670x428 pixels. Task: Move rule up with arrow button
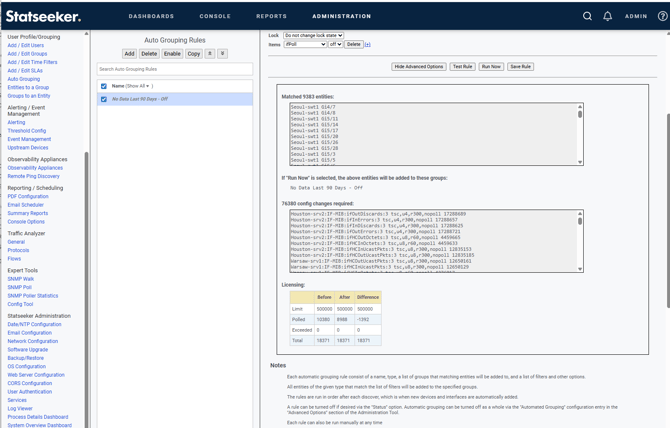coord(210,53)
